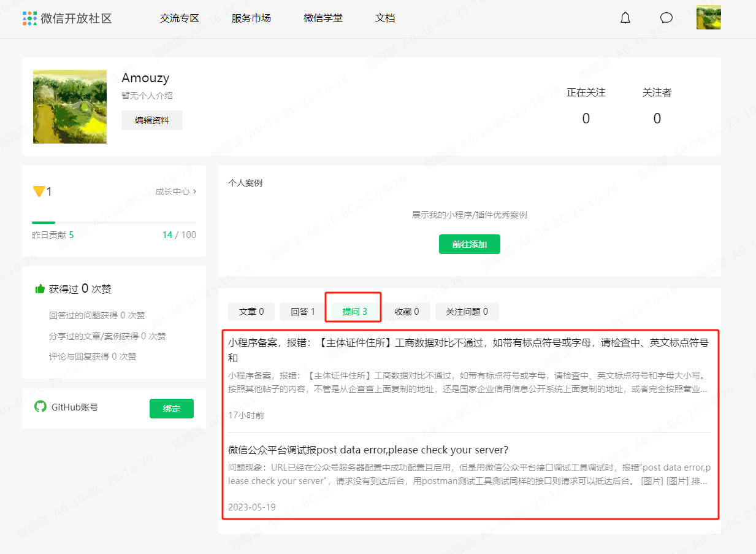
Task: Click the 前往添加 button
Action: [470, 244]
